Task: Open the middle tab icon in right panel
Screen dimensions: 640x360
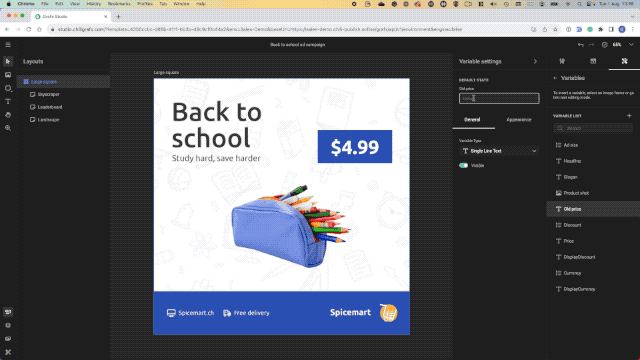Action: pos(593,61)
